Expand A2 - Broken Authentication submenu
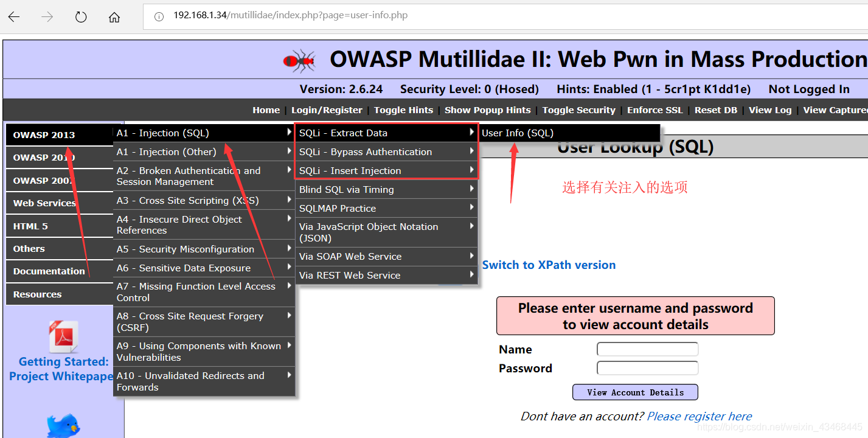Image resolution: width=868 pixels, height=438 pixels. tap(204, 176)
